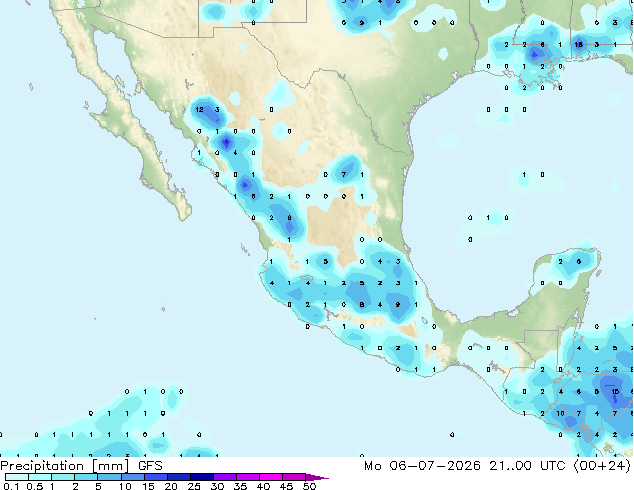Select the 2–5 mm legend color swatch

[86, 477]
